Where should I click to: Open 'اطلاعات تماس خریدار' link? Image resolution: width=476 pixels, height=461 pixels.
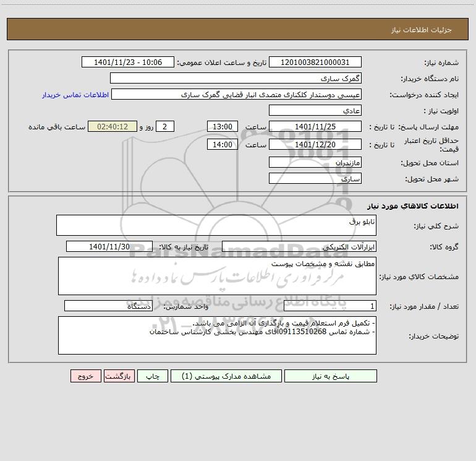point(75,95)
